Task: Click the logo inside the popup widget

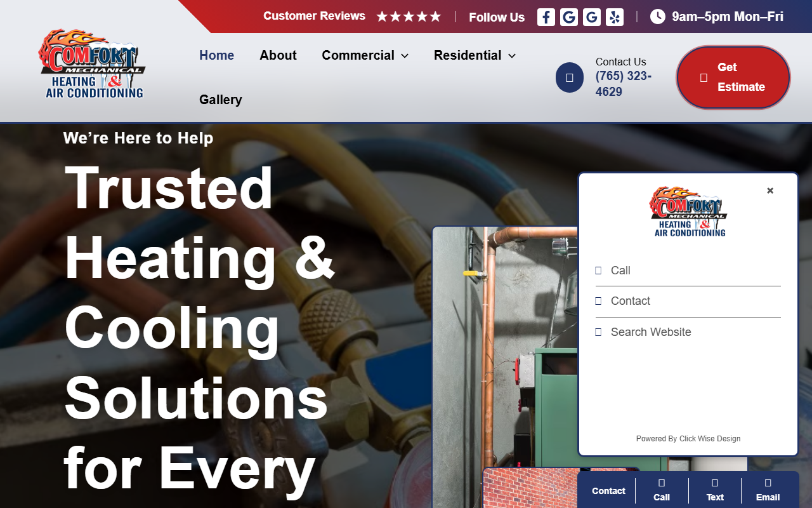Action: coord(689,212)
